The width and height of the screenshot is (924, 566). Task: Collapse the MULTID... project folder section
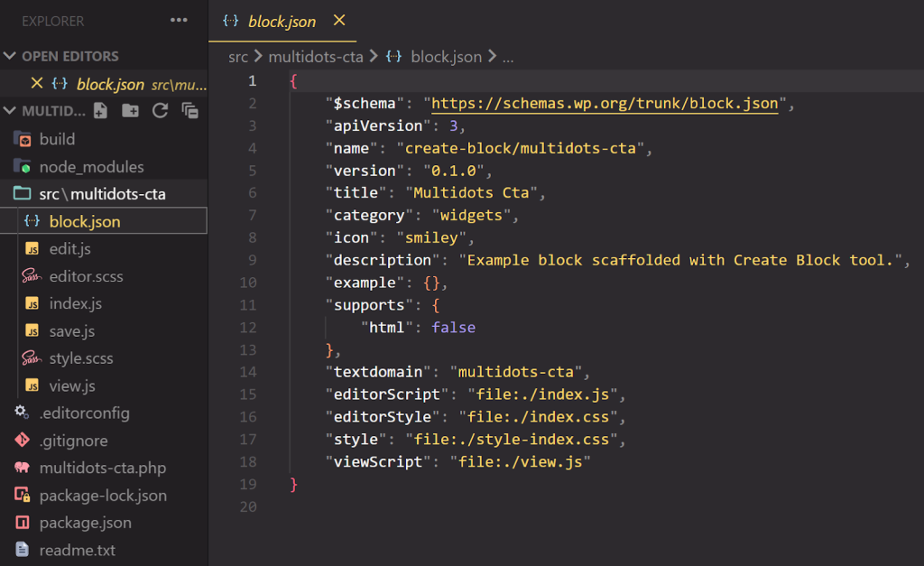[9, 111]
